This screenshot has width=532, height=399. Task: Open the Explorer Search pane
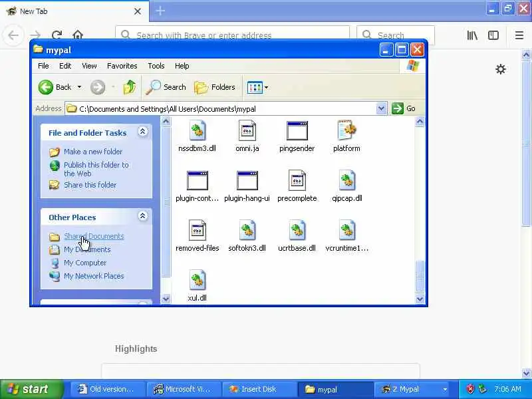point(166,87)
